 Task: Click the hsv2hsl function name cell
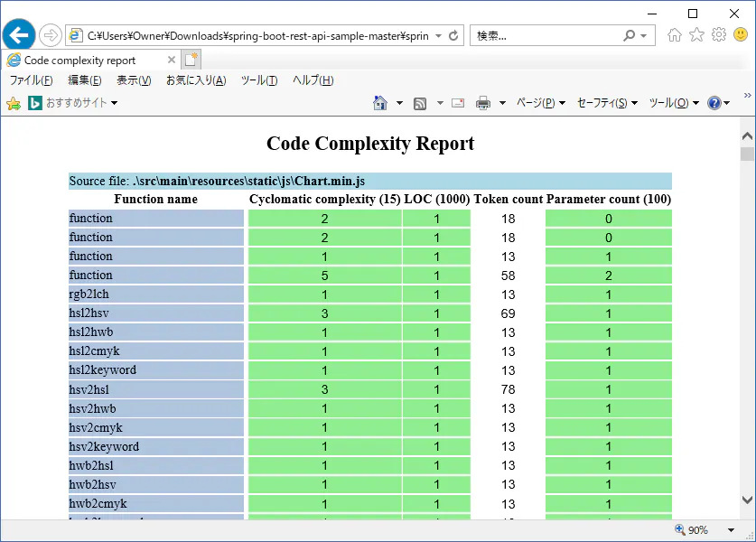point(155,389)
